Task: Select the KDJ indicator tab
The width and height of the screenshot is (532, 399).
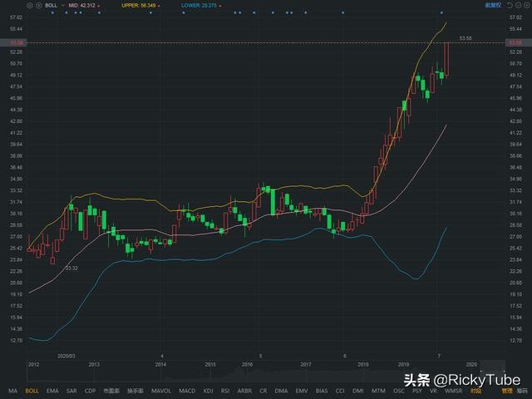Action: [208, 390]
